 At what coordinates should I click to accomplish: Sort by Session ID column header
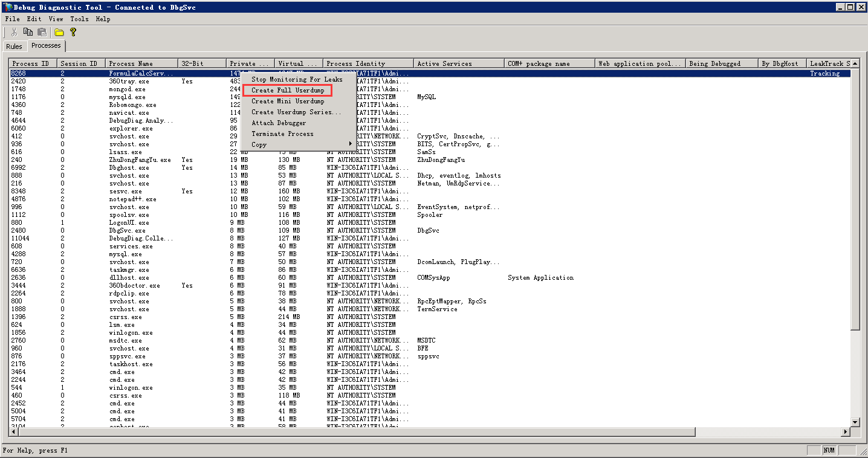coord(82,63)
